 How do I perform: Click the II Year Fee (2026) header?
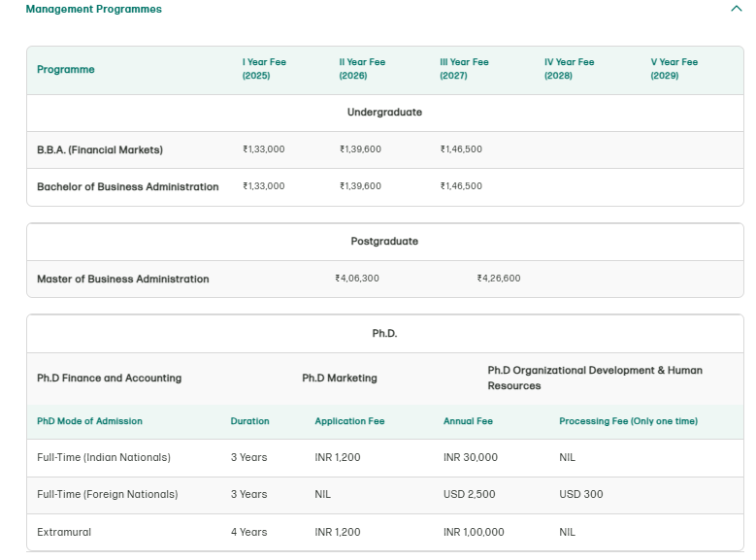362,69
